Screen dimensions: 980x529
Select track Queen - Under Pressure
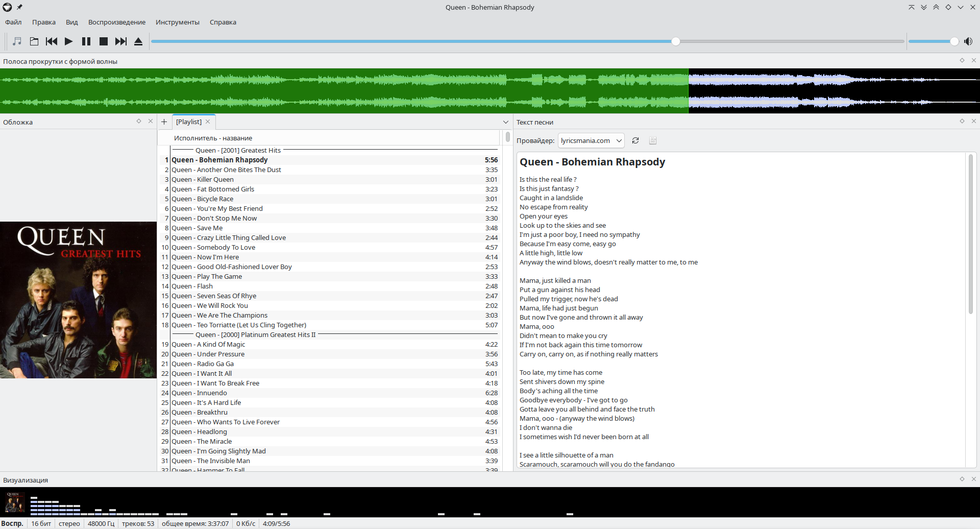(329, 354)
